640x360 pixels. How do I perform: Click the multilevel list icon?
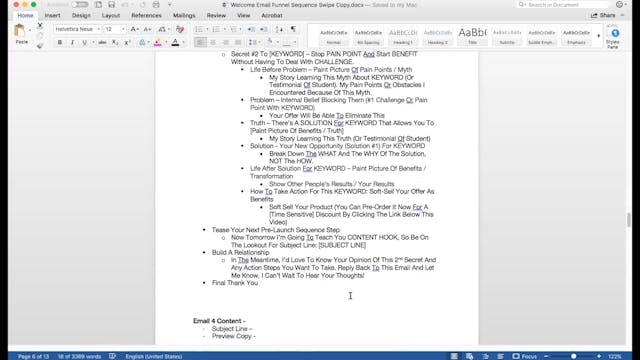(233, 29)
